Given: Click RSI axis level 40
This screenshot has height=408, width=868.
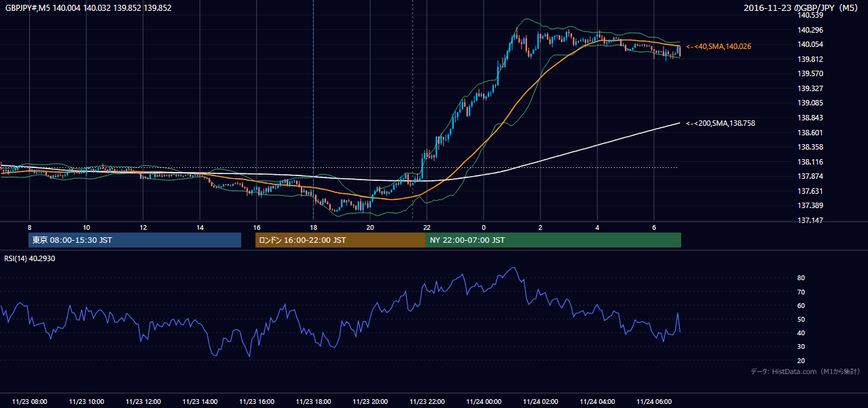Looking at the screenshot, I should 801,333.
